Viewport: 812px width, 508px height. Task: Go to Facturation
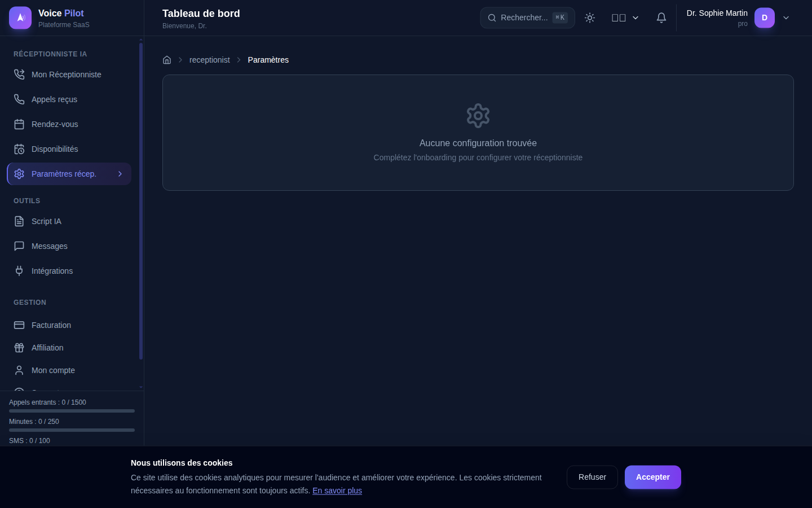[69, 325]
